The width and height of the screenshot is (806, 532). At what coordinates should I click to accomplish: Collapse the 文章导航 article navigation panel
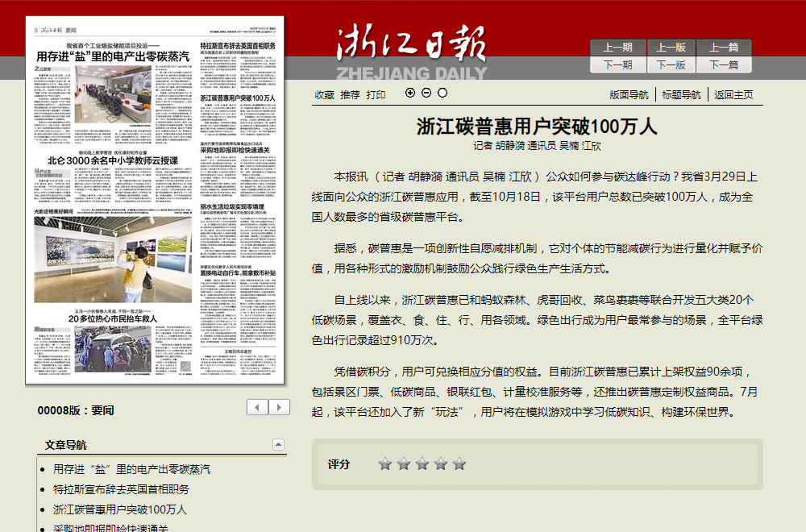click(x=278, y=444)
